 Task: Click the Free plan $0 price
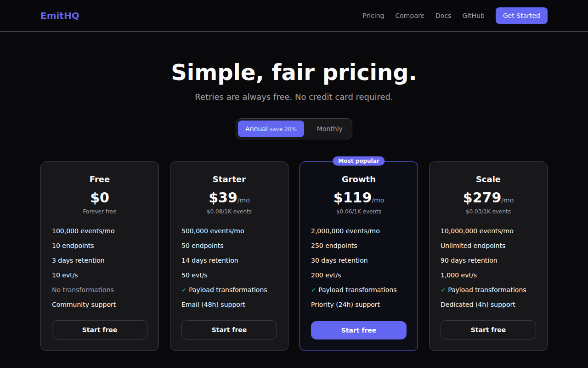(100, 198)
